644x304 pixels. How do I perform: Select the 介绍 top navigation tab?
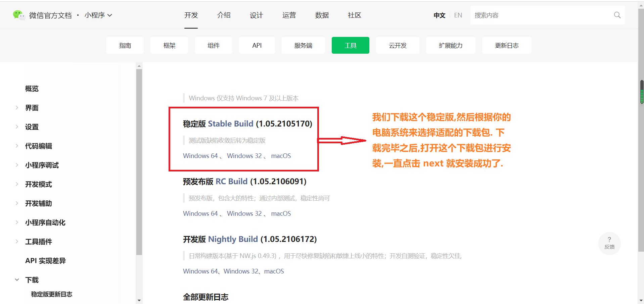224,15
